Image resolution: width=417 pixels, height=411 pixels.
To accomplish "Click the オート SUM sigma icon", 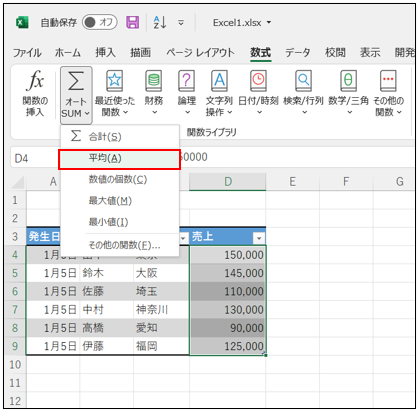I will click(x=76, y=81).
